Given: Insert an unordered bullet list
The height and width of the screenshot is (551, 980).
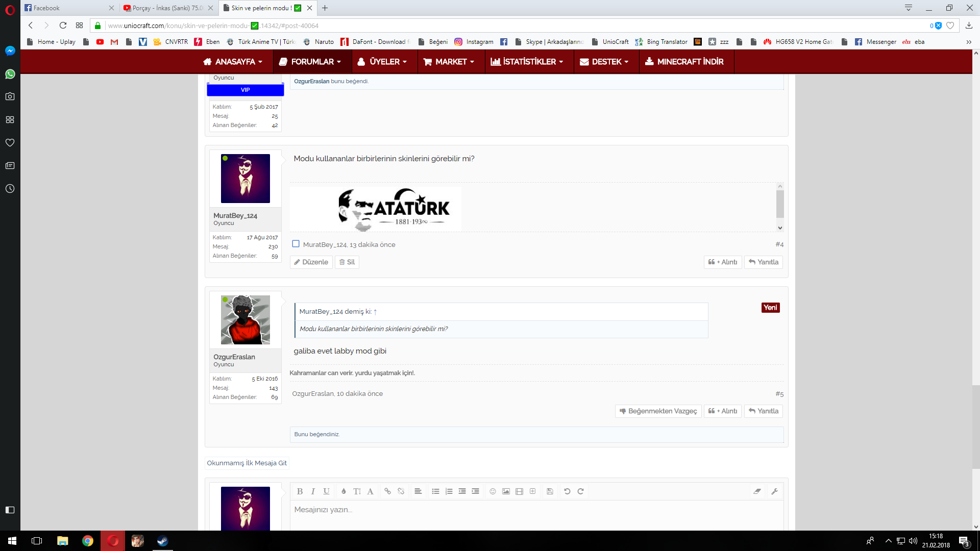Looking at the screenshot, I should (x=435, y=491).
